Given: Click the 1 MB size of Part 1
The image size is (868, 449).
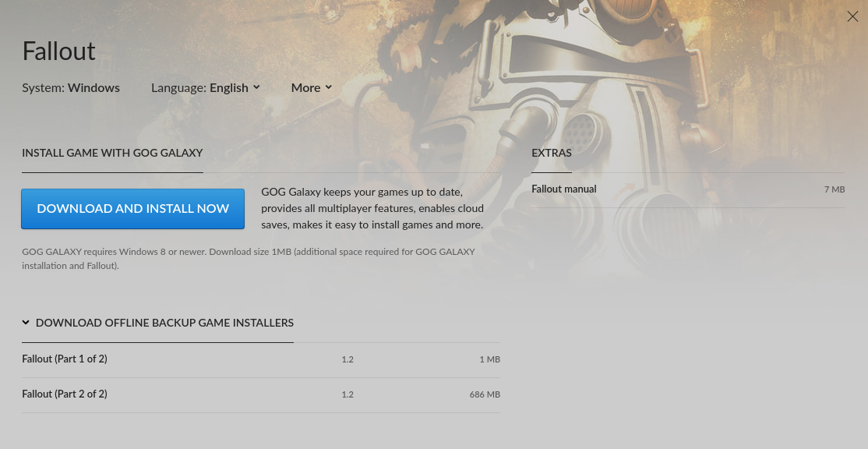Looking at the screenshot, I should [489, 359].
